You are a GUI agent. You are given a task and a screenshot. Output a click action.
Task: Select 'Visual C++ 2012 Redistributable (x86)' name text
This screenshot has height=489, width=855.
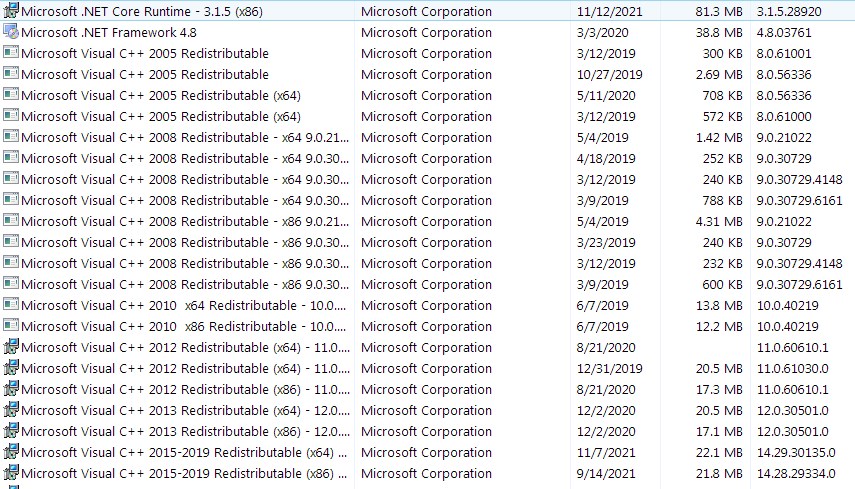point(184,390)
